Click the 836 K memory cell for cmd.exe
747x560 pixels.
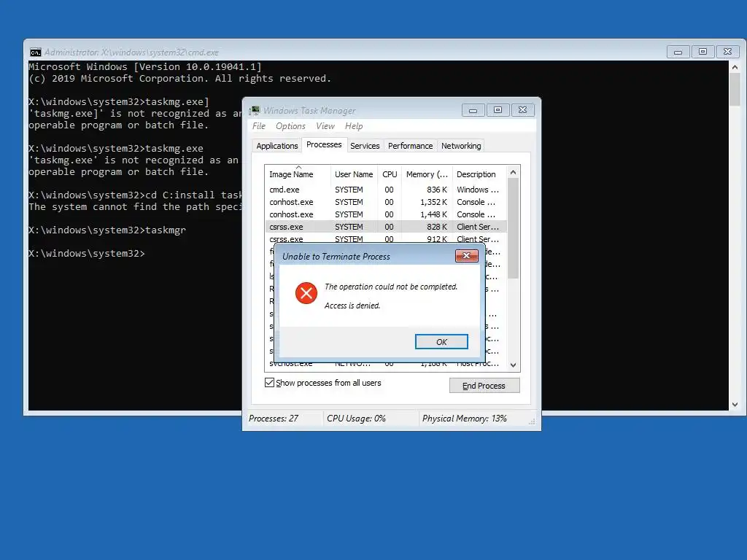coord(437,190)
